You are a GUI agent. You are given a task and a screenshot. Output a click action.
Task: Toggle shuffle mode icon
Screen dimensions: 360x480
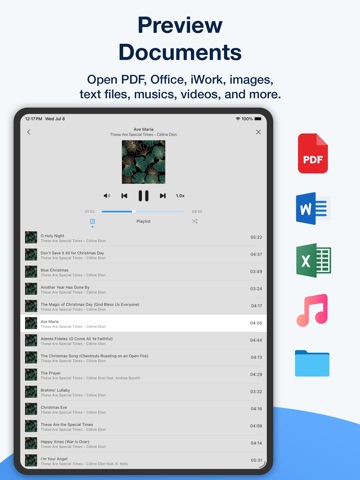point(195,221)
